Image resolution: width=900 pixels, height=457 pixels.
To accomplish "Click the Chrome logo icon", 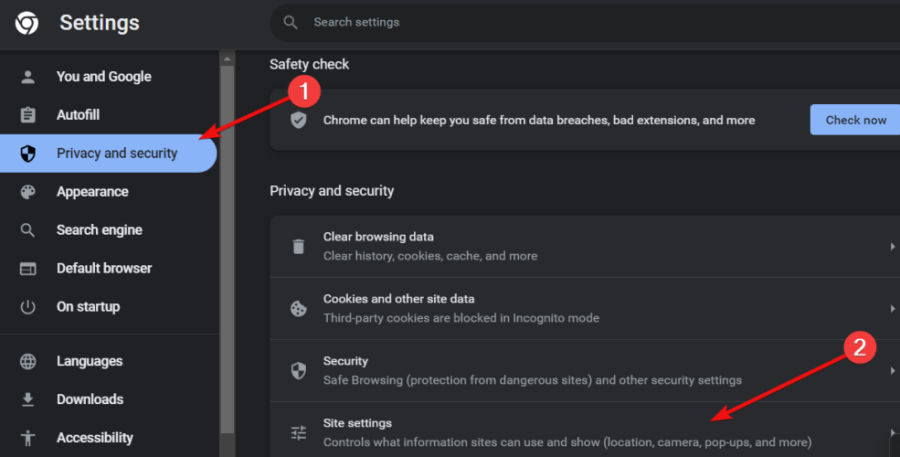I will point(27,22).
